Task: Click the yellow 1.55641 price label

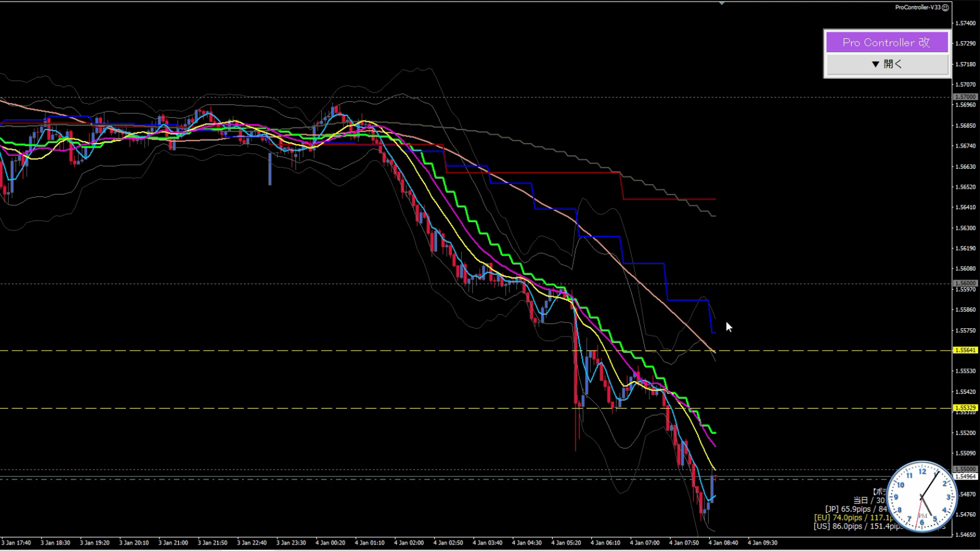Action: click(x=965, y=350)
